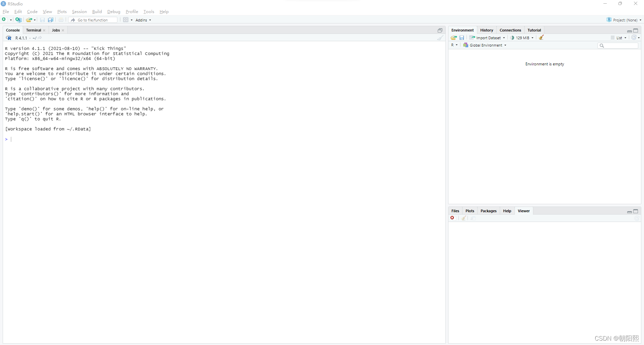Select the Console tab

[x=13, y=30]
